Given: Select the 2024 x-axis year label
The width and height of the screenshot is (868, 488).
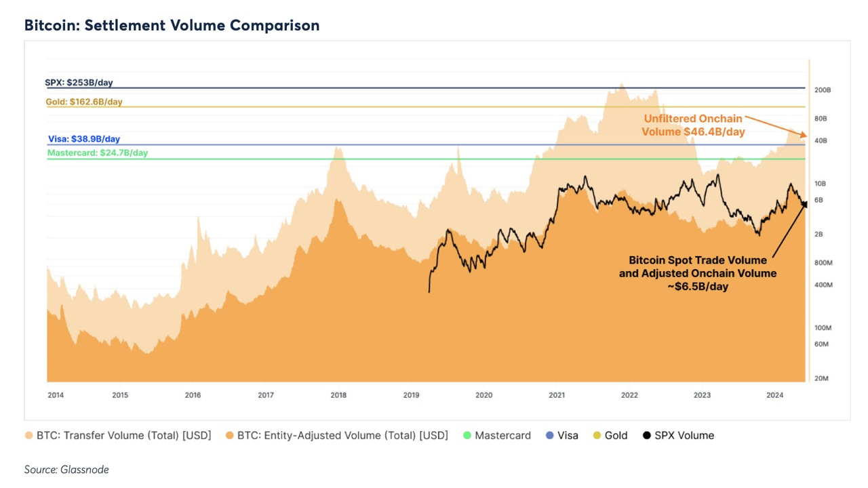Looking at the screenshot, I should (774, 395).
